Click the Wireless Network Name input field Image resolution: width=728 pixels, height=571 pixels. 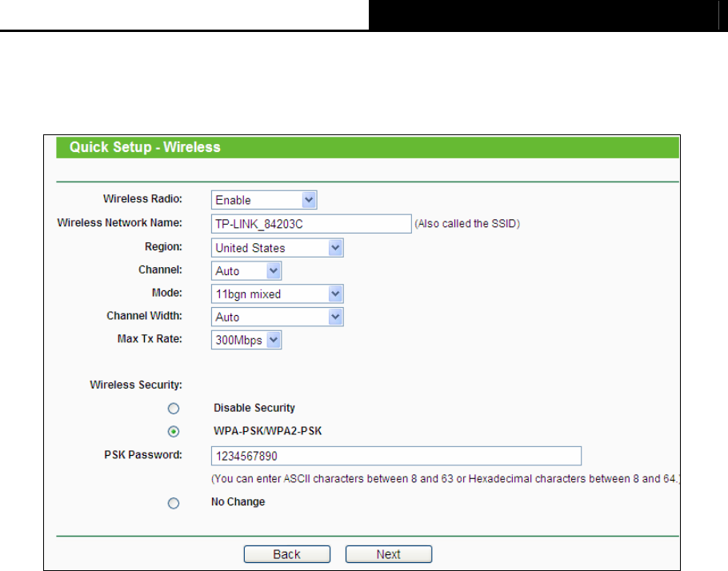311,224
